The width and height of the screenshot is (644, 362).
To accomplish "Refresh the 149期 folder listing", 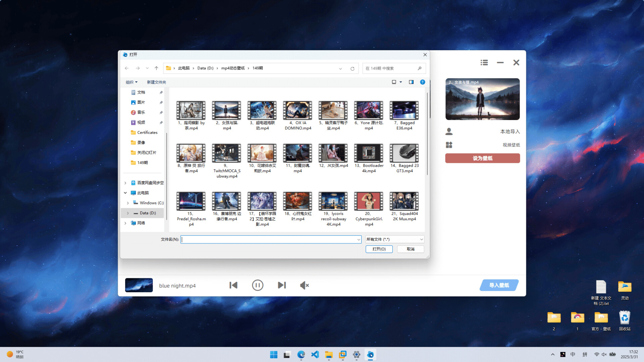I will [352, 68].
